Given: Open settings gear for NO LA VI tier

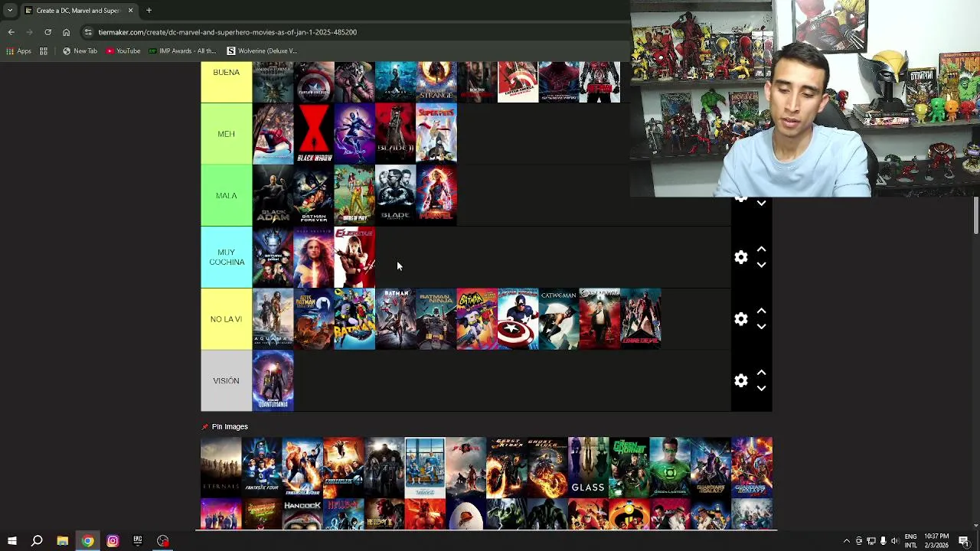Looking at the screenshot, I should coord(740,319).
